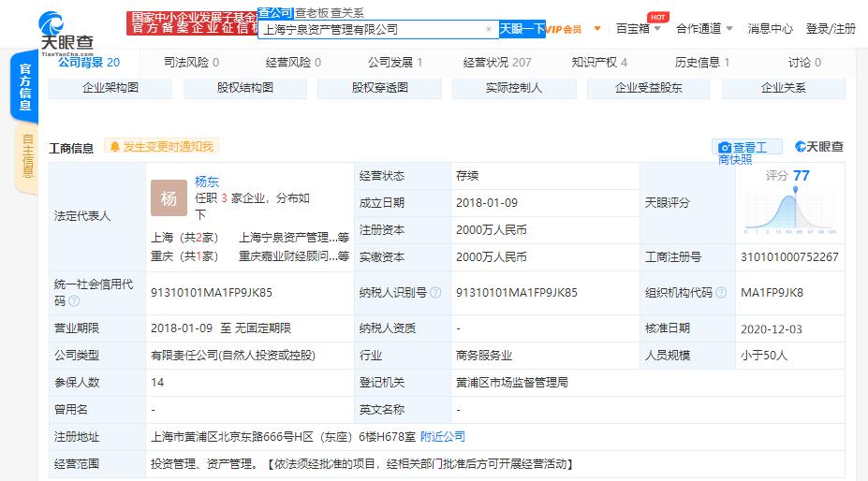Image resolution: width=868 pixels, height=481 pixels.
Task: Select the 人员规模 value 小于50人
Action: click(x=764, y=356)
